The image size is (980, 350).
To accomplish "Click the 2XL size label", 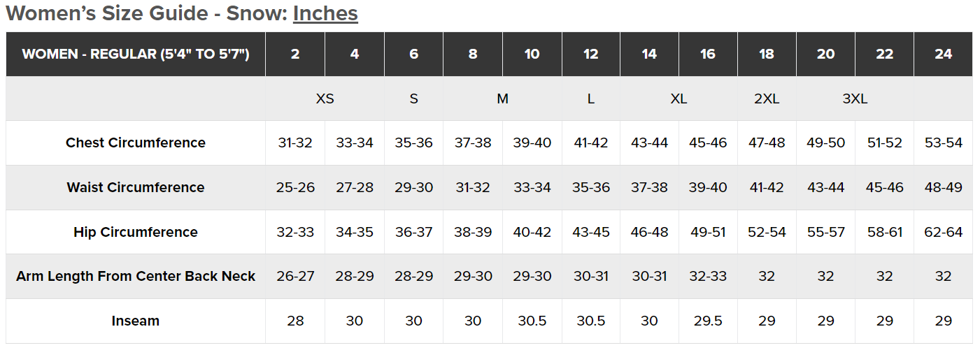I will pyautogui.click(x=767, y=99).
